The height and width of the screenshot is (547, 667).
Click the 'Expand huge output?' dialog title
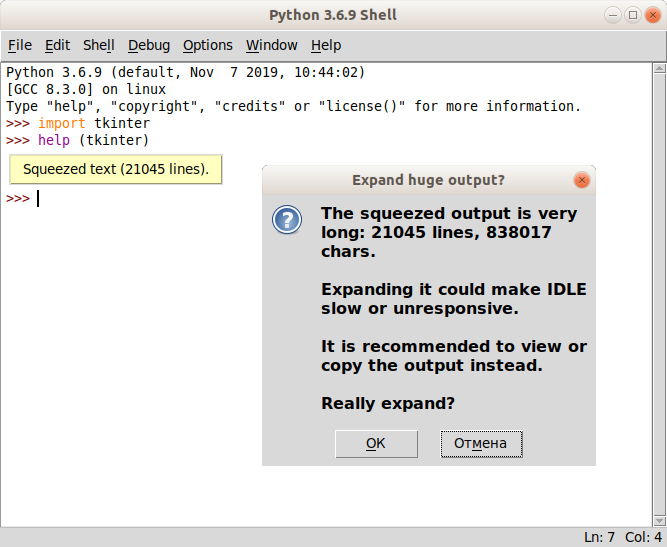(428, 180)
